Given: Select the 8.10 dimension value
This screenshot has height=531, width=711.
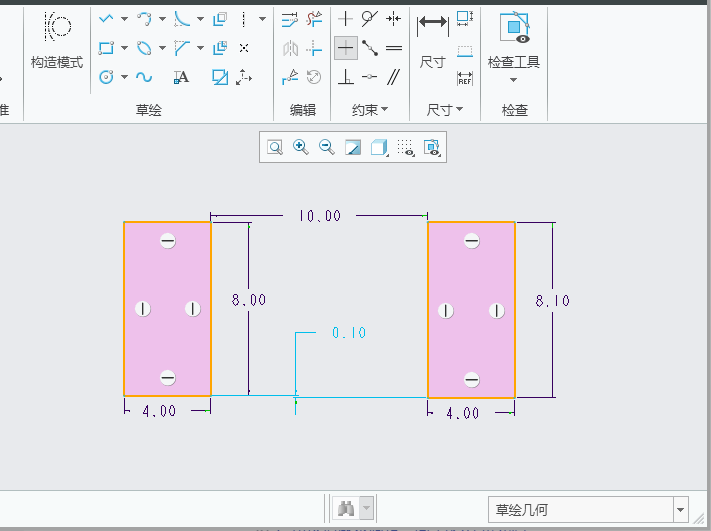Looking at the screenshot, I should (552, 301).
